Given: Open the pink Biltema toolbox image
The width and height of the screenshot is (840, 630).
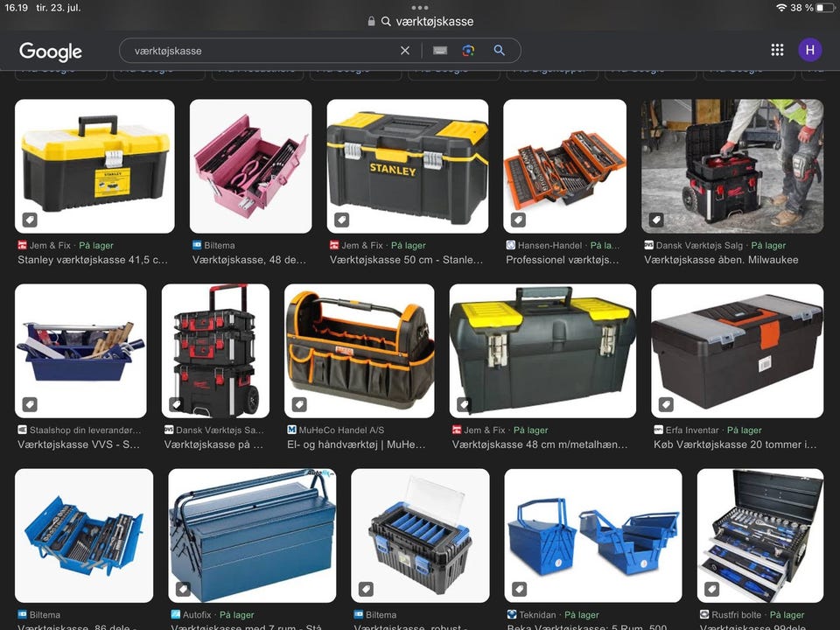Looking at the screenshot, I should (x=251, y=166).
